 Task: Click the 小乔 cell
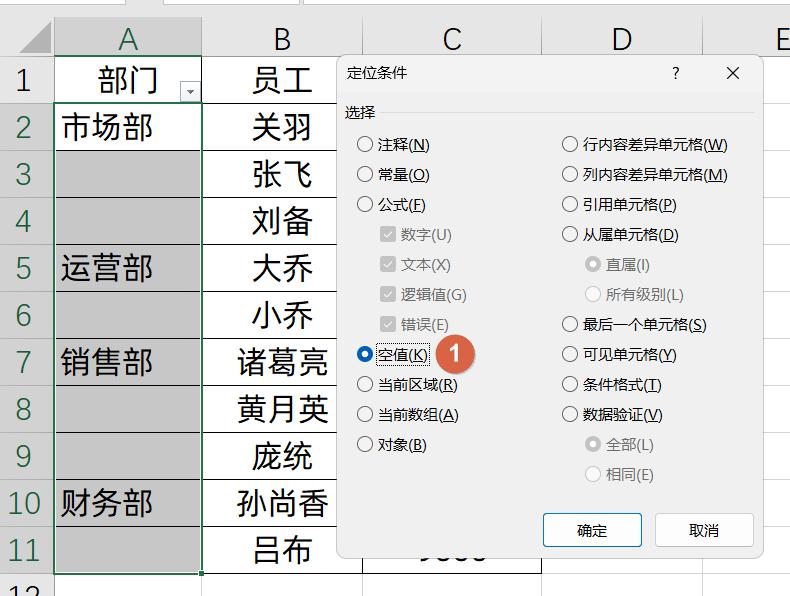pyautogui.click(x=270, y=315)
